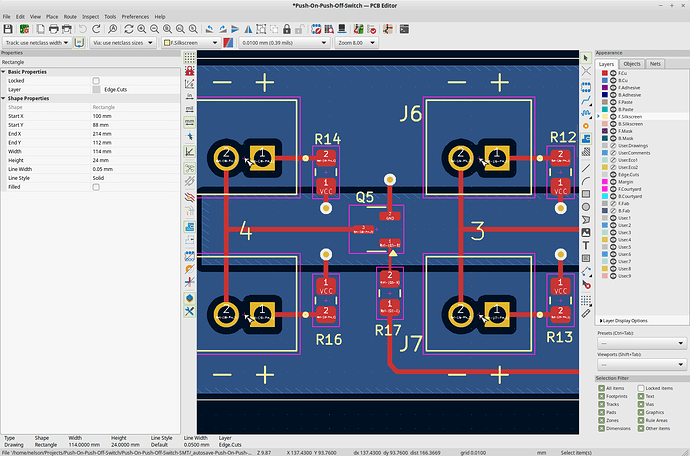Switch units to mils
Image resolution: width=690 pixels, height=456 pixels.
[x=189, y=108]
